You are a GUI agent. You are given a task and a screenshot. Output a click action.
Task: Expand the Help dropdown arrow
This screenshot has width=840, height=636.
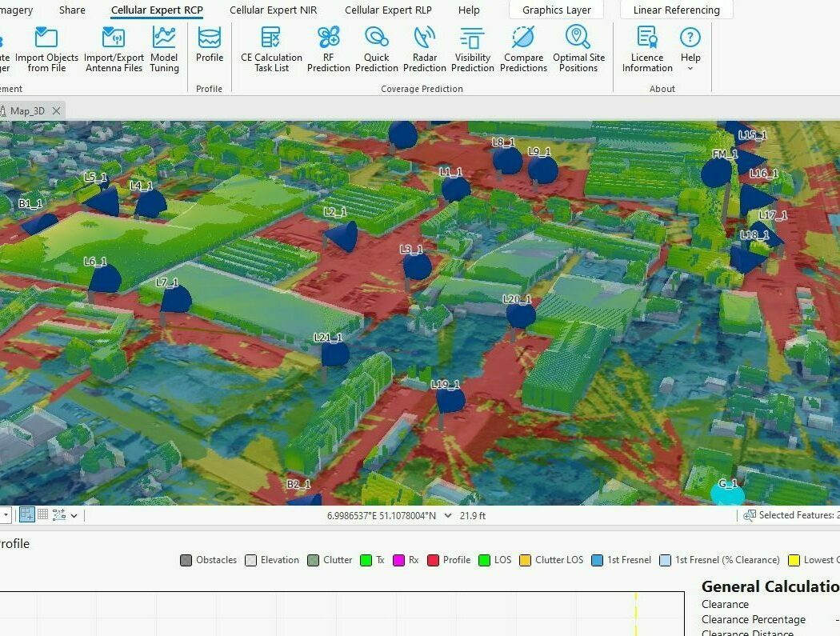(x=690, y=69)
